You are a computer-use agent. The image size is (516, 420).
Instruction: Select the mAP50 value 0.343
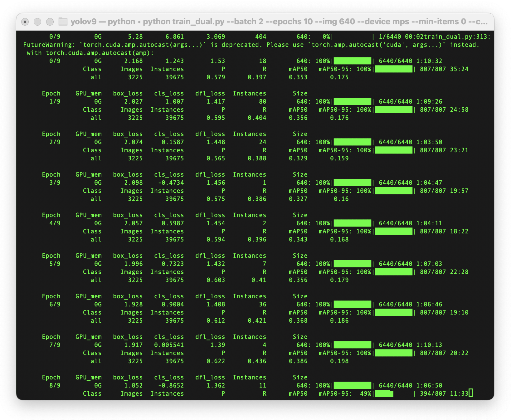tap(298, 239)
